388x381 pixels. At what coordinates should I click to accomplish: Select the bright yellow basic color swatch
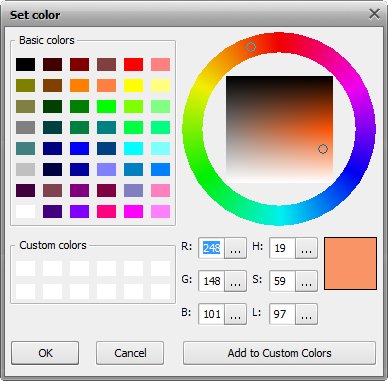tap(133, 85)
